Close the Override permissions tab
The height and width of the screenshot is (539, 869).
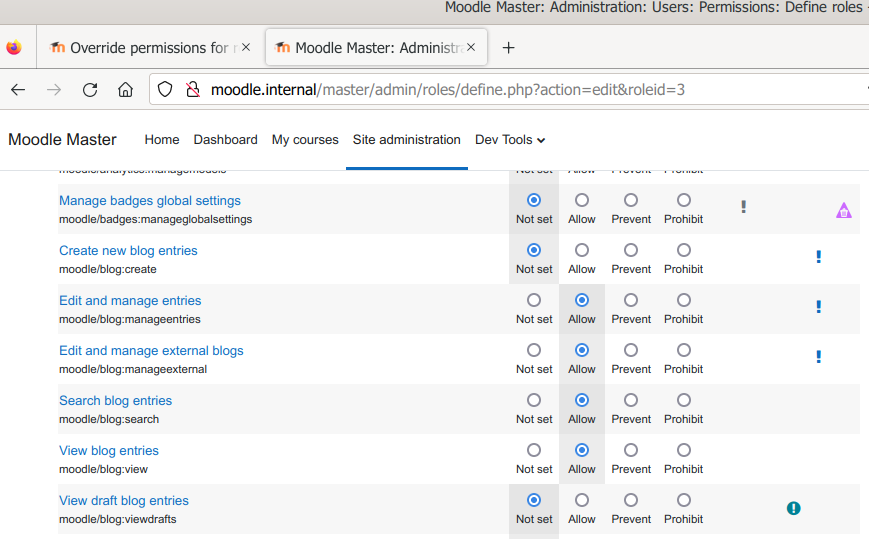point(246,48)
